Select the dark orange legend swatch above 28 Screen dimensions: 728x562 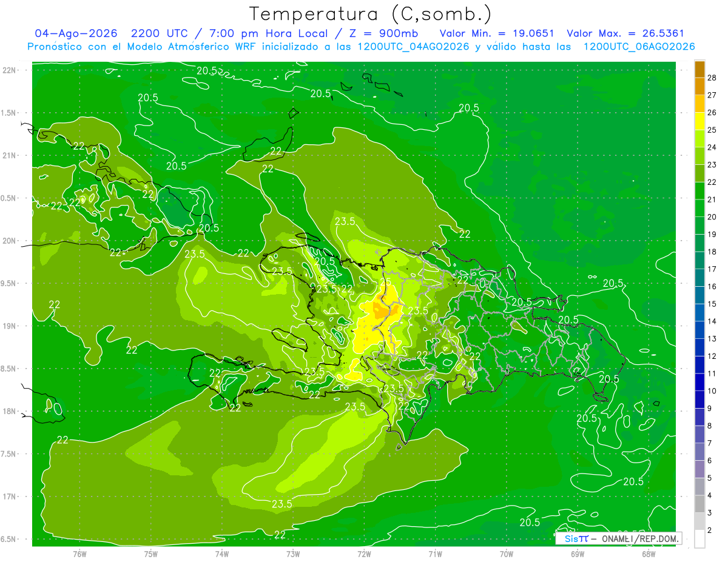click(x=699, y=69)
